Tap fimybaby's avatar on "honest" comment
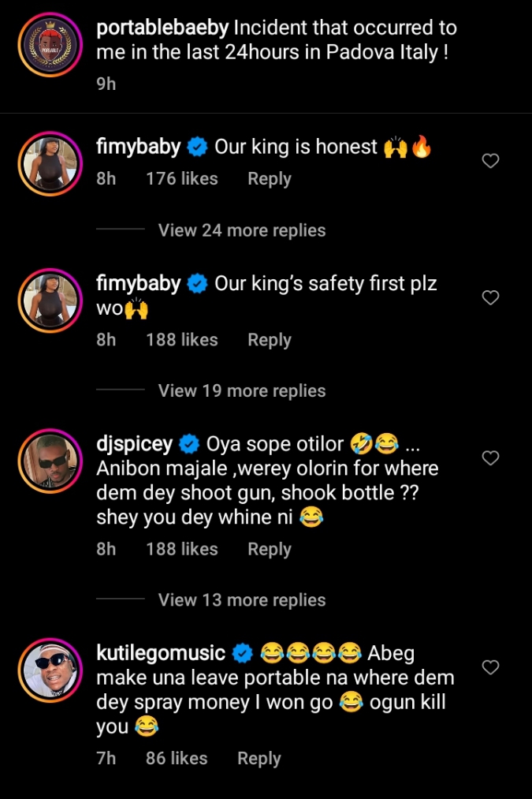 (50, 163)
